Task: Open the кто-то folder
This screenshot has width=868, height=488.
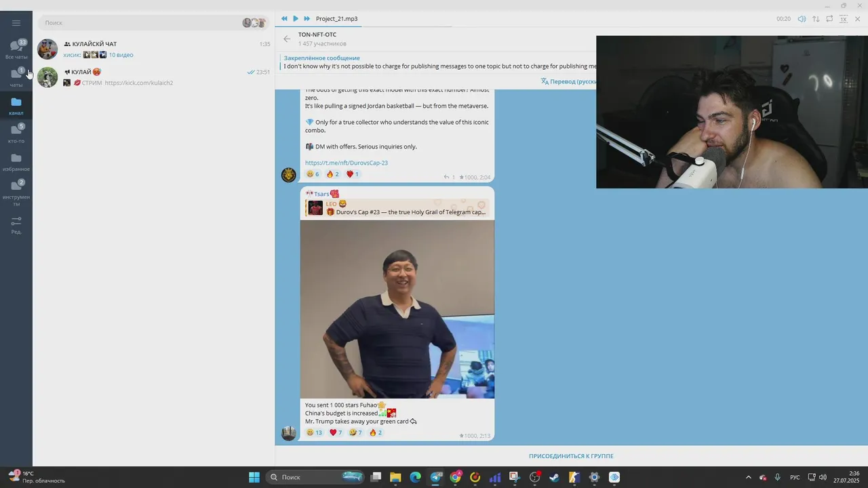Action: point(16,134)
